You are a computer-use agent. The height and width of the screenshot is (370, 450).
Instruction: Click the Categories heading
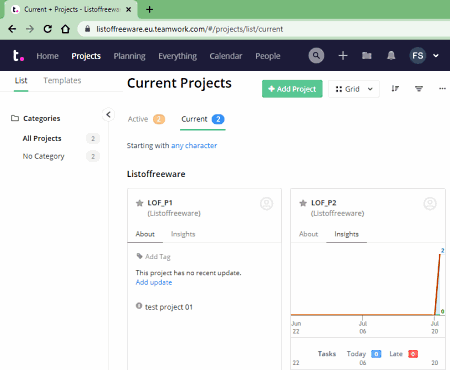tap(42, 118)
